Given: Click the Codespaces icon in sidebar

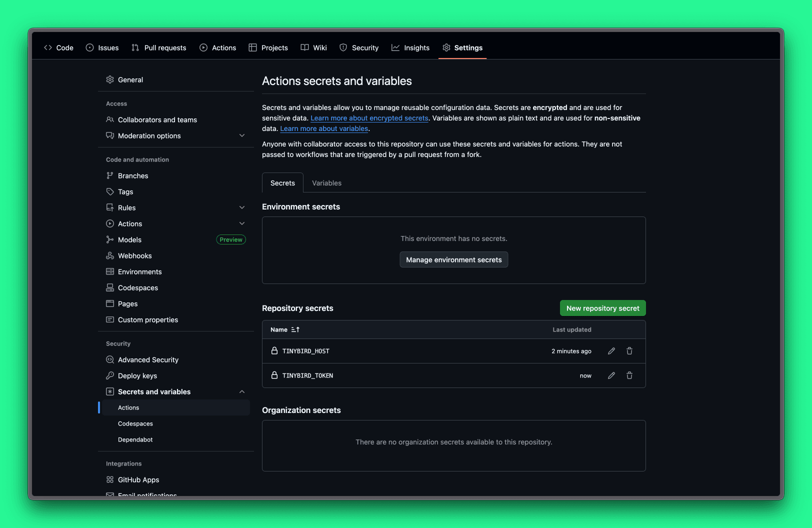Looking at the screenshot, I should click(110, 287).
